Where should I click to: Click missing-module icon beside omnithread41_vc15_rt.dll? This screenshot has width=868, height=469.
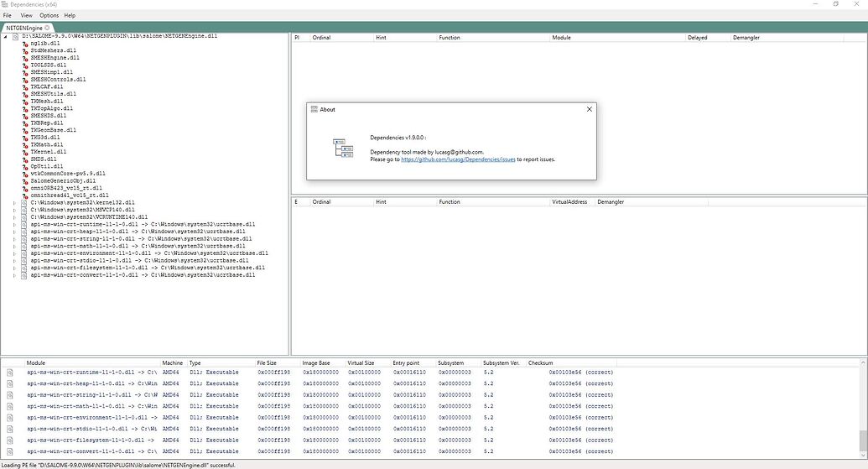(x=25, y=195)
